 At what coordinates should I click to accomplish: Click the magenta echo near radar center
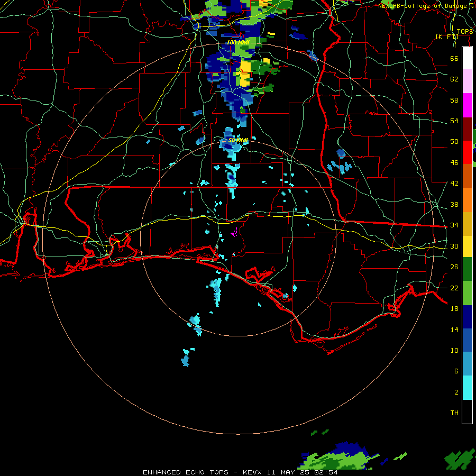click(x=234, y=233)
